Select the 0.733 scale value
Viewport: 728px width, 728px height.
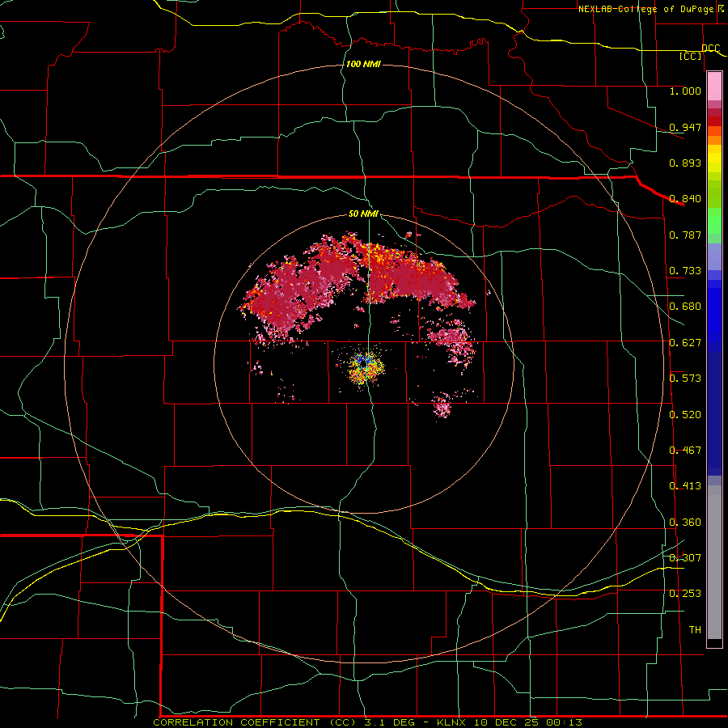point(685,271)
